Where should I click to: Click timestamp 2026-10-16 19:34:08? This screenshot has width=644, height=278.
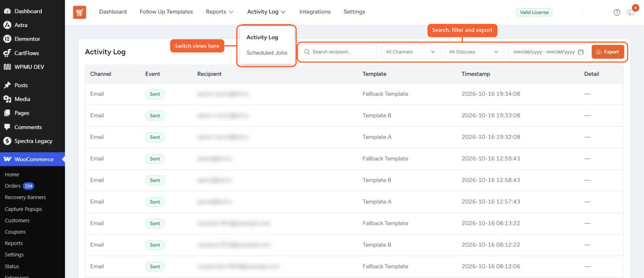[x=491, y=94]
